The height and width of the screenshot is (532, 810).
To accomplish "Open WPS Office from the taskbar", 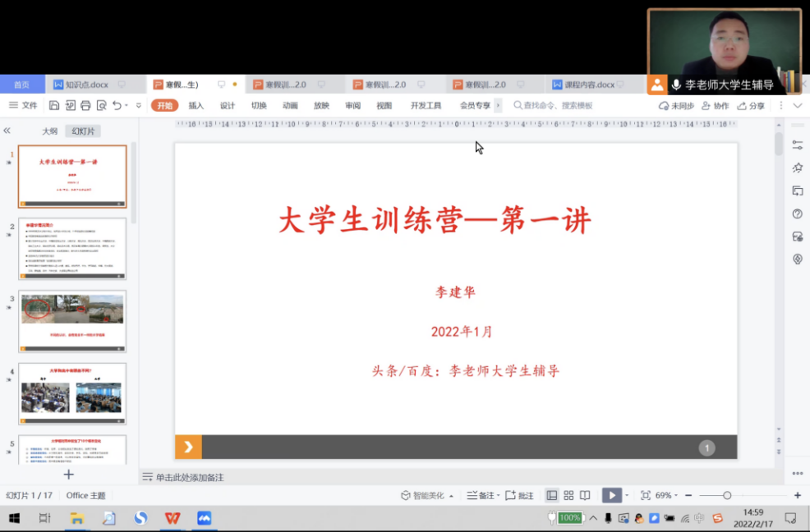I will click(173, 518).
